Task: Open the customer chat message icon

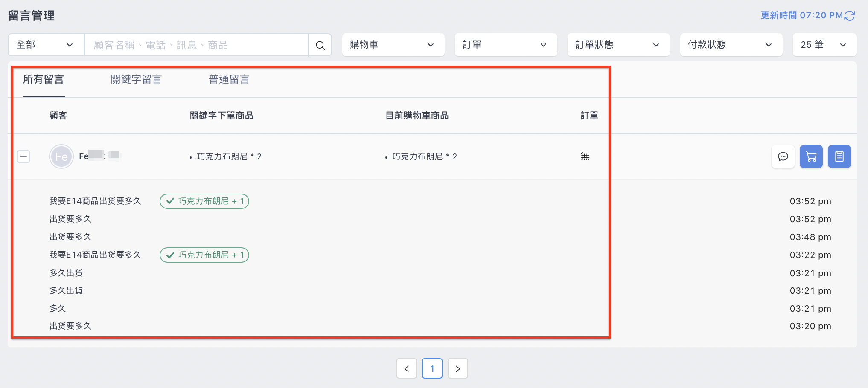Action: [783, 156]
